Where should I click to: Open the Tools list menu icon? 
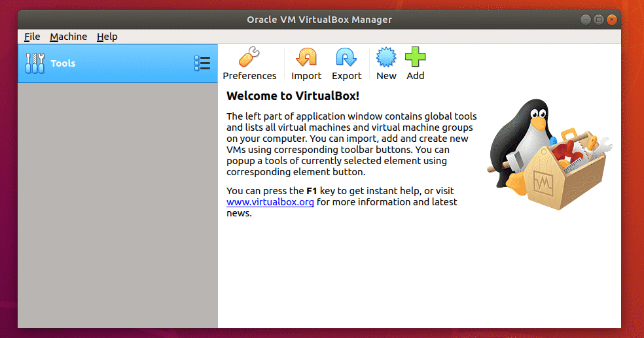(x=202, y=63)
